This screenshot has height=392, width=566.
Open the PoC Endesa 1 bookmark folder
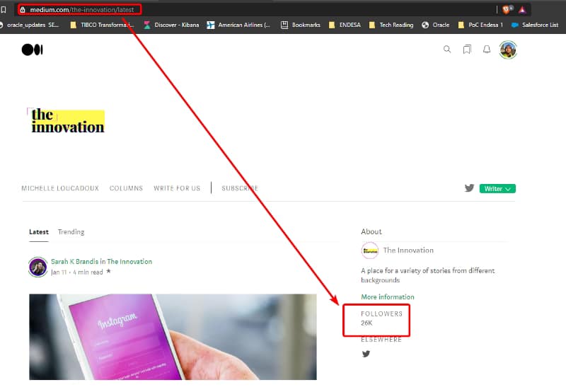point(480,25)
